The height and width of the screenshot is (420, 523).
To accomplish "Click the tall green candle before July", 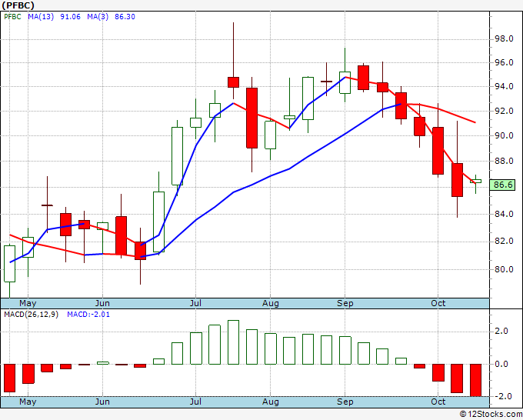I will pyautogui.click(x=177, y=156).
